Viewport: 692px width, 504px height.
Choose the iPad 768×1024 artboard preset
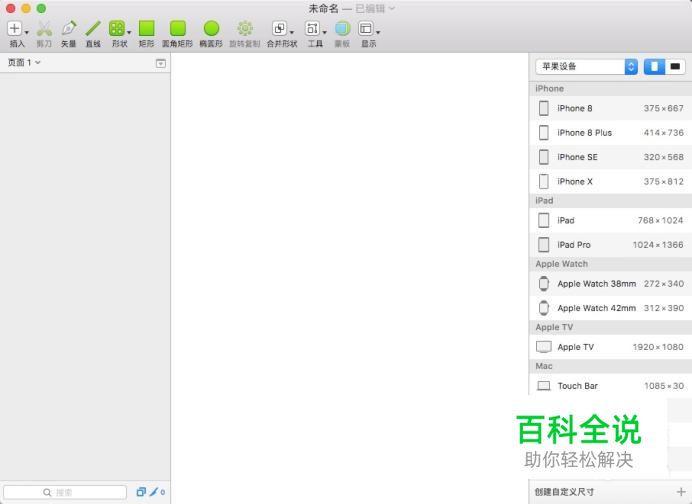(610, 220)
